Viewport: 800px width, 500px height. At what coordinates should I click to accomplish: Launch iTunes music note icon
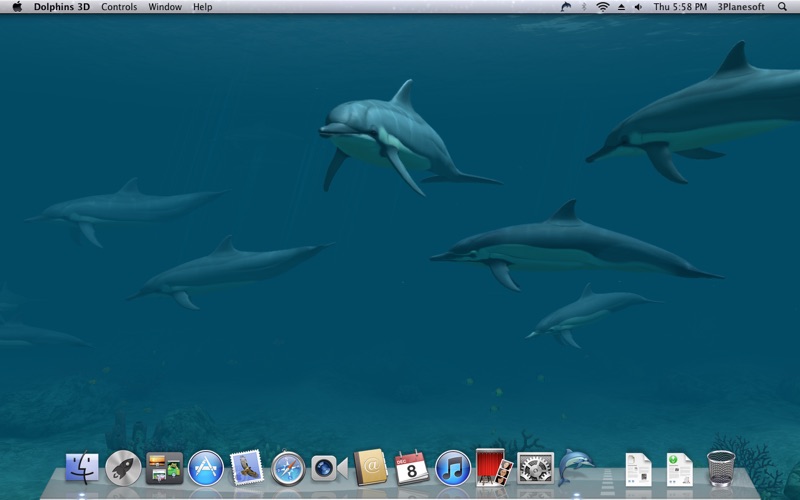(x=453, y=468)
